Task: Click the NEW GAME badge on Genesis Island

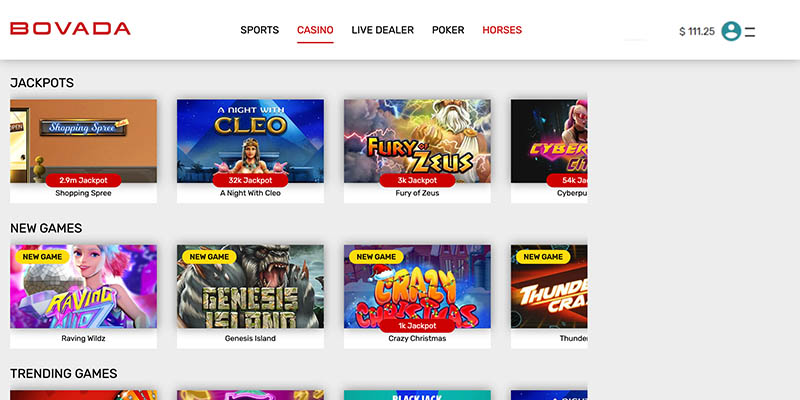Action: point(209,257)
